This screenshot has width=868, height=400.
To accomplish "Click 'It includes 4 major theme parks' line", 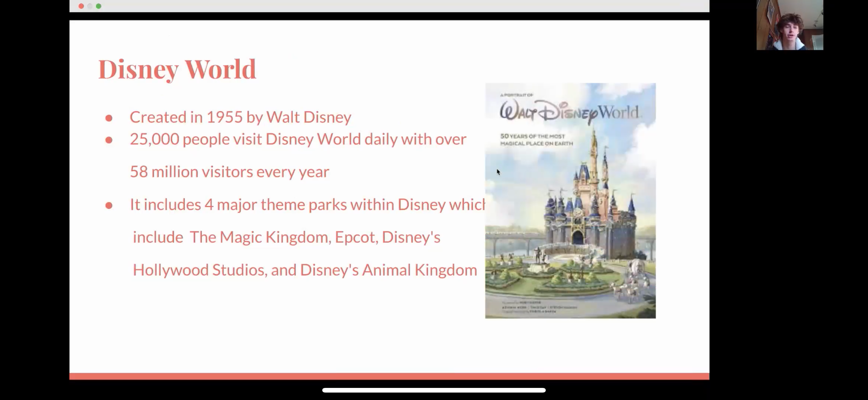I will [x=307, y=204].
